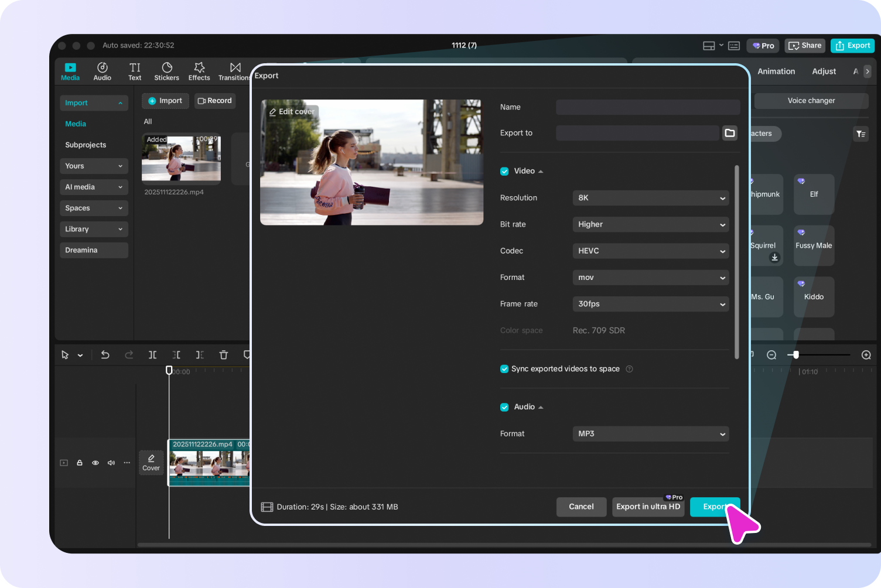Select the Effects panel icon

point(199,71)
